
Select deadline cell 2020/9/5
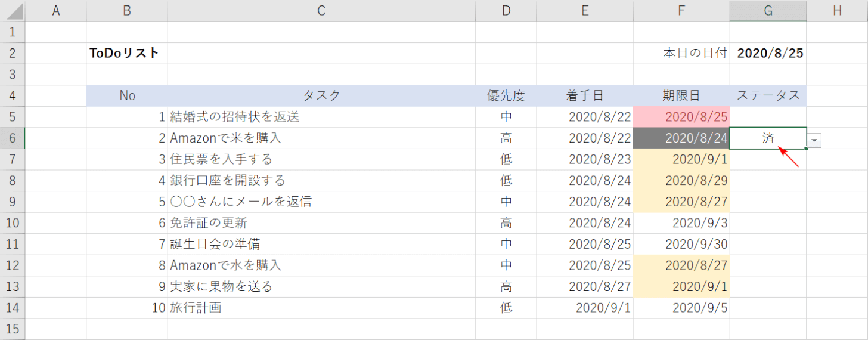click(x=681, y=308)
